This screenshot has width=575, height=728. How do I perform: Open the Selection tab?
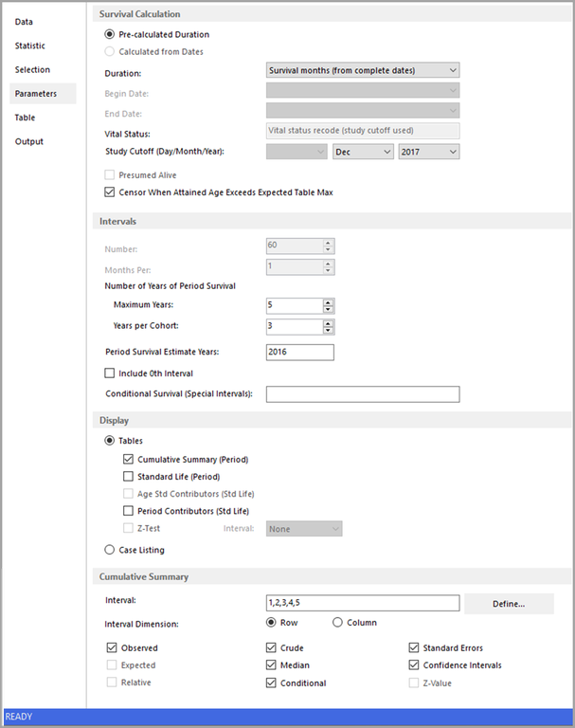32,69
